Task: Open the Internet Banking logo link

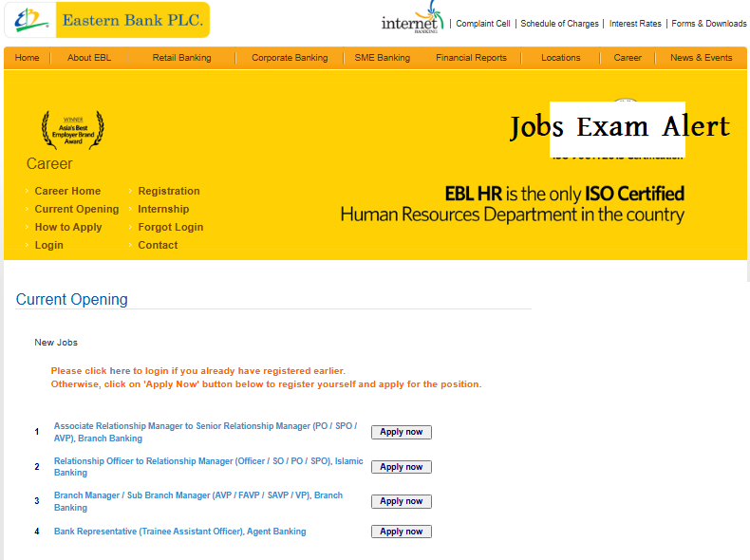Action: [x=412, y=18]
